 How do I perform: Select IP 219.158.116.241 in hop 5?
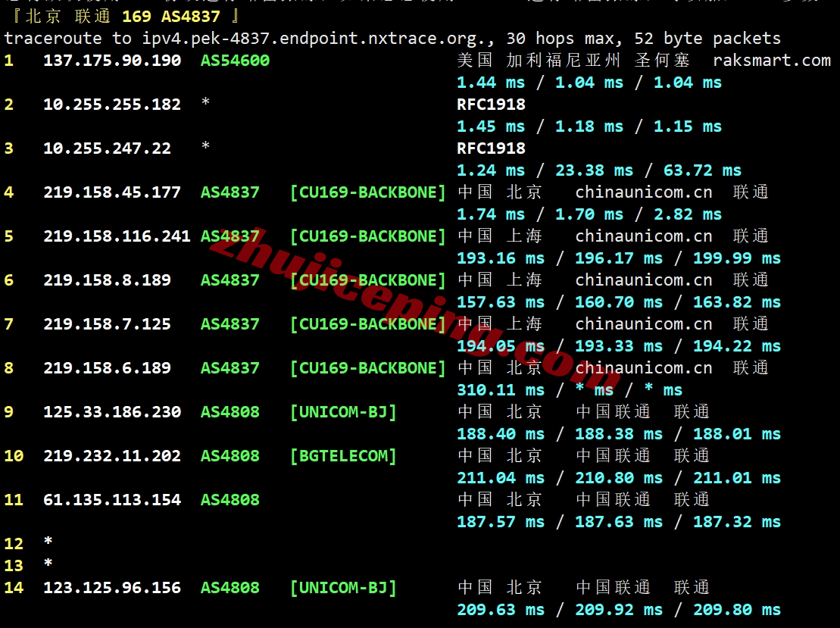click(117, 236)
